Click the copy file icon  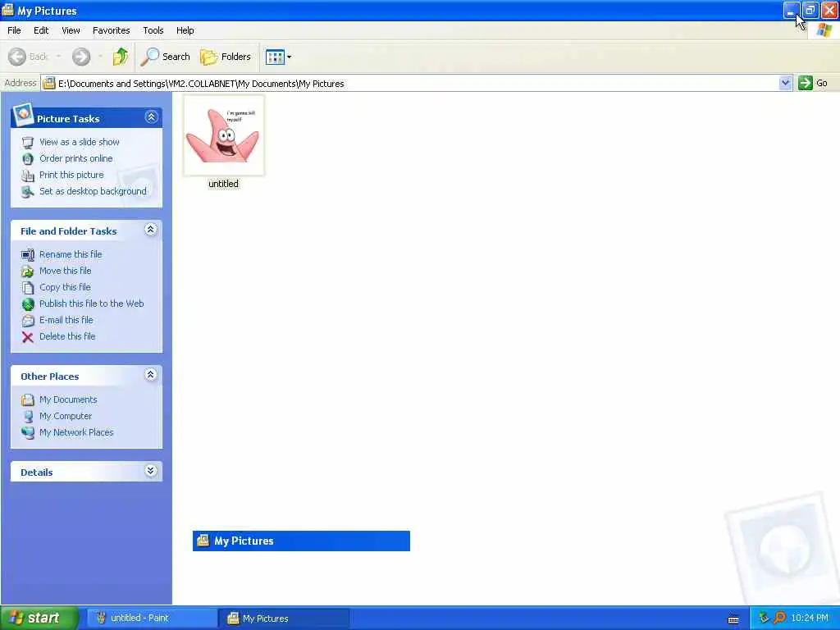pos(28,288)
